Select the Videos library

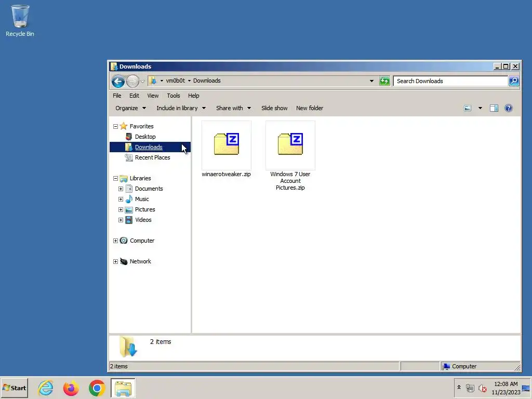pos(143,220)
